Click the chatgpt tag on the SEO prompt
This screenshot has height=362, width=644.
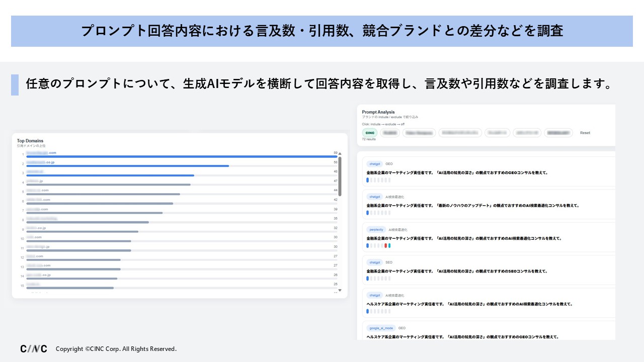click(374, 262)
